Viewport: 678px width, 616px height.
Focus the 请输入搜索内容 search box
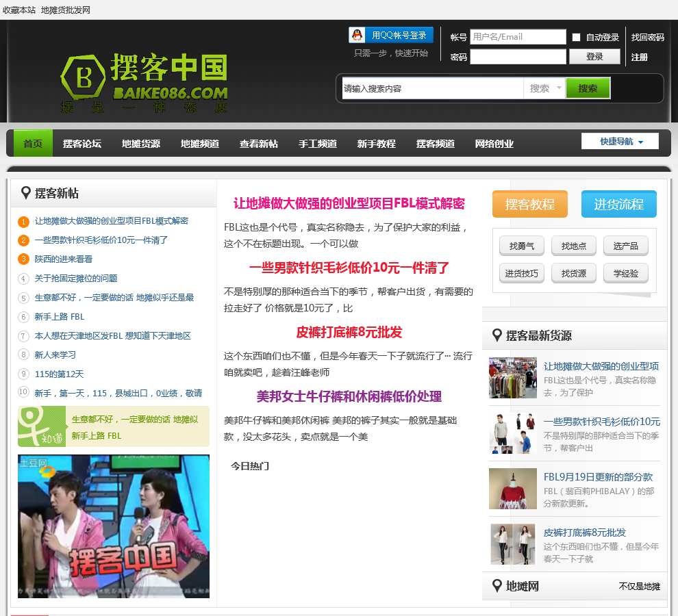tap(432, 88)
